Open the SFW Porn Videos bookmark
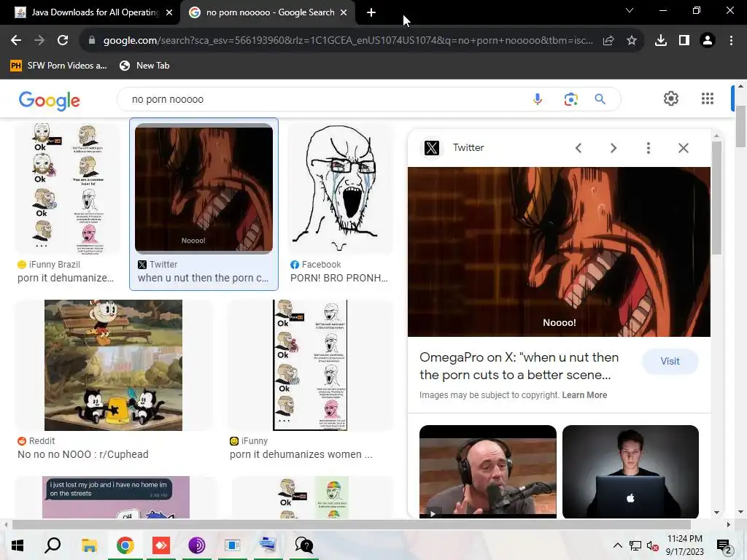The height and width of the screenshot is (560, 747). [x=58, y=65]
